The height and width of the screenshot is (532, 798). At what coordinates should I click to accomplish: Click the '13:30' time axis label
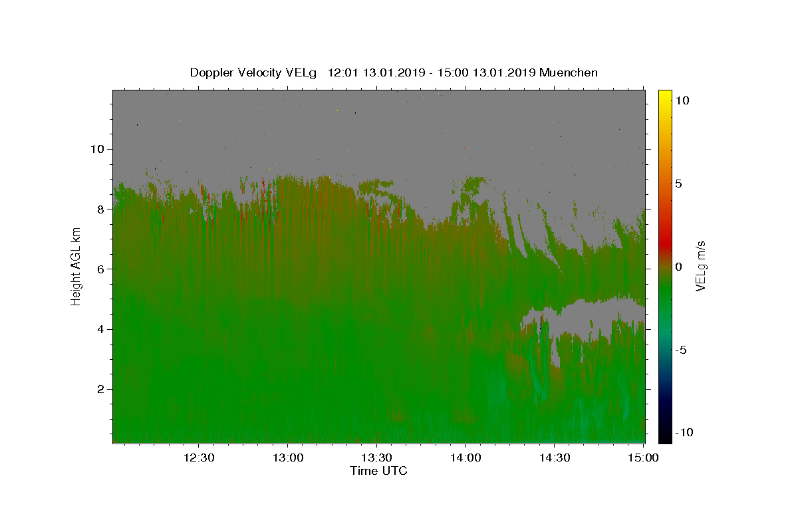(x=376, y=458)
